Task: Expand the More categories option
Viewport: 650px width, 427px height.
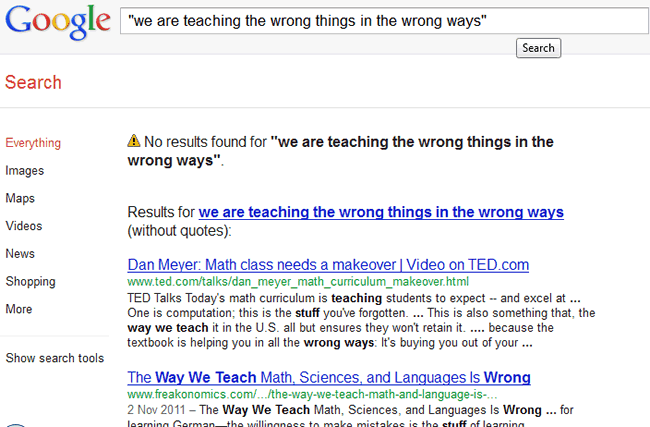Action: [x=19, y=309]
